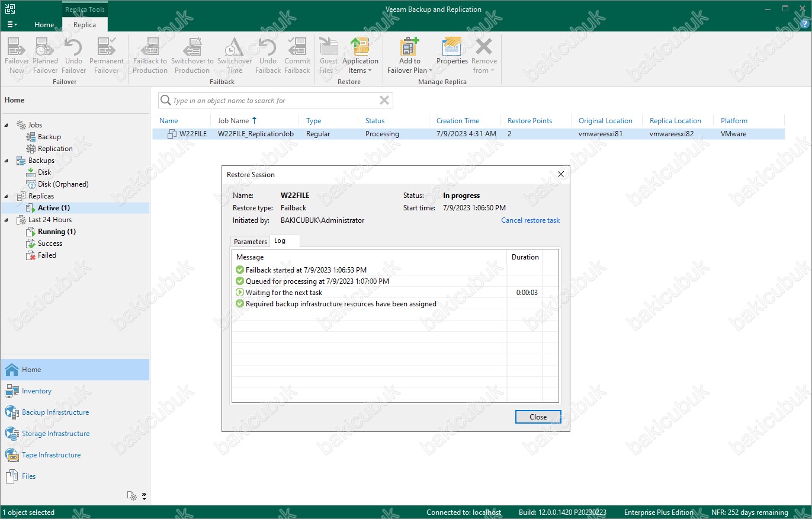Switch to Parameters tab in Restore Session
The image size is (812, 519).
251,242
